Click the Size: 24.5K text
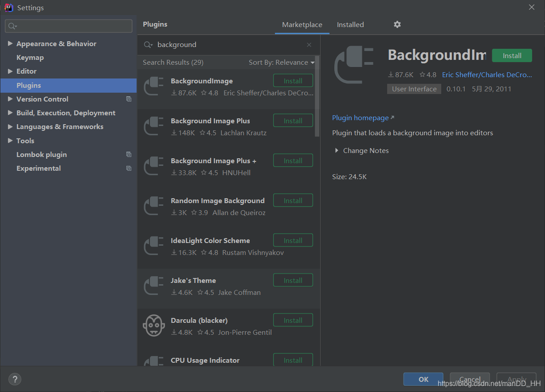 click(x=349, y=176)
